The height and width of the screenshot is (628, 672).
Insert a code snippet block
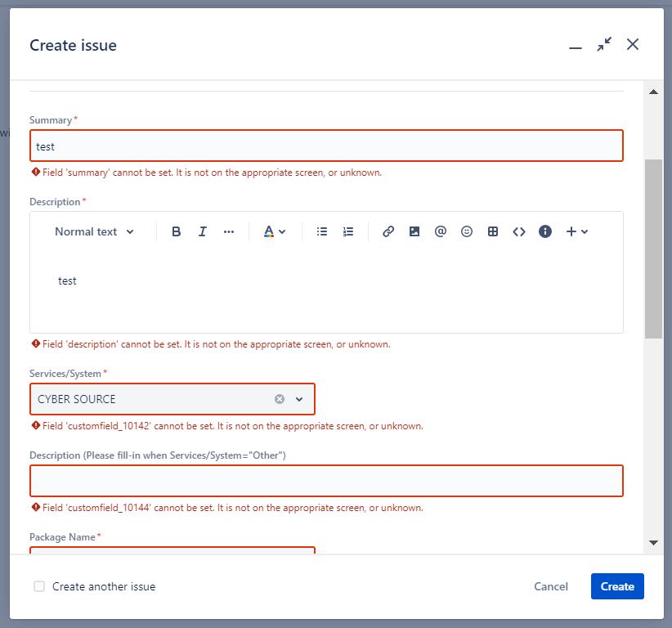pos(519,231)
